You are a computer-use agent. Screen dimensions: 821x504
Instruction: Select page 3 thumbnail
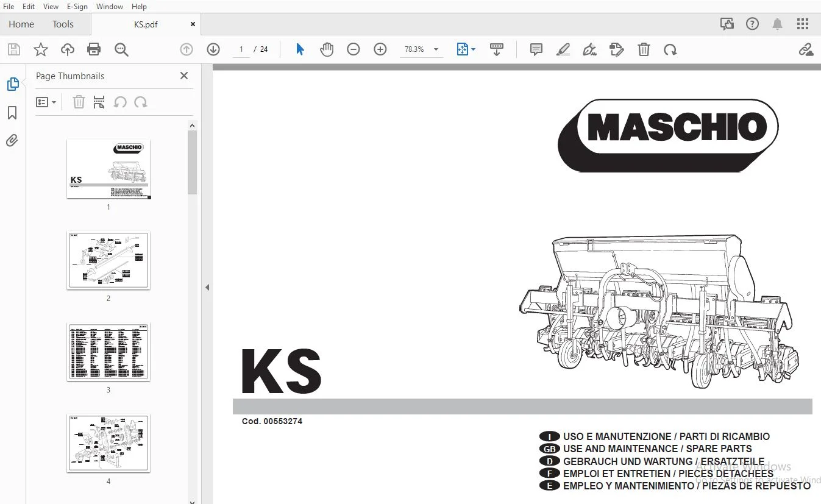tap(108, 352)
